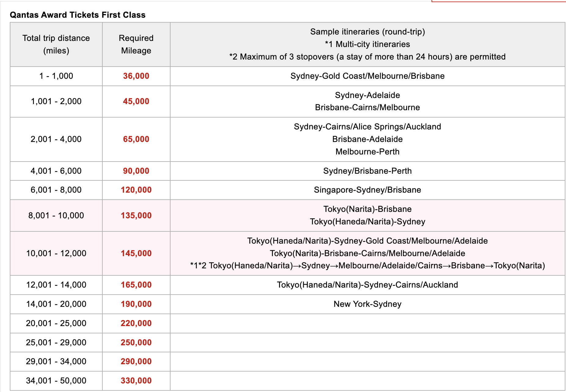Click the '25,001 - 29,000' distance cell
Viewport: 566px width, 392px height.
click(56, 343)
